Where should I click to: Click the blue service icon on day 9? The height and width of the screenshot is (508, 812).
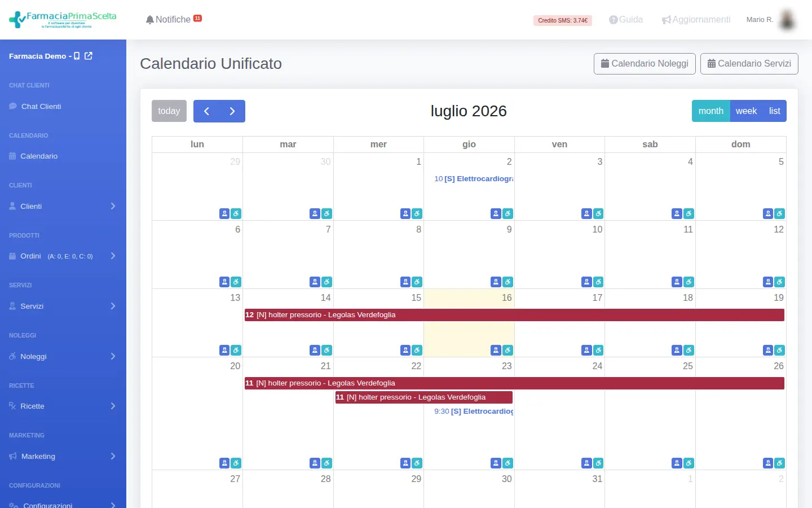tap(496, 282)
